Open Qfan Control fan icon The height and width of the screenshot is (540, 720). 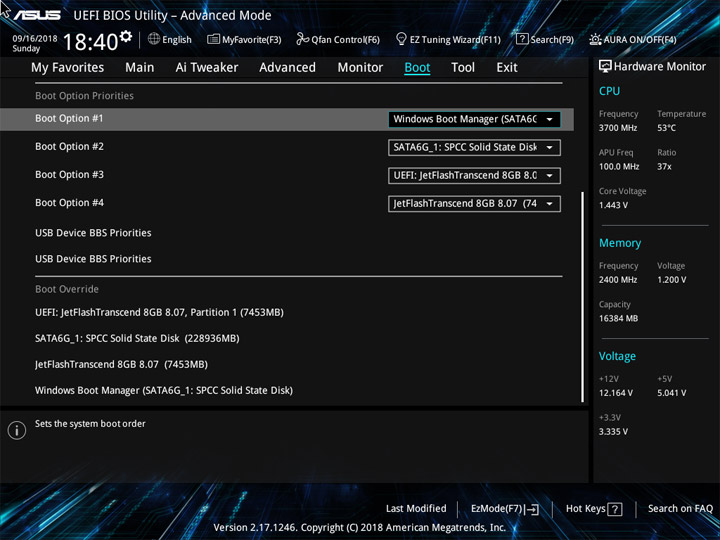[x=302, y=39]
